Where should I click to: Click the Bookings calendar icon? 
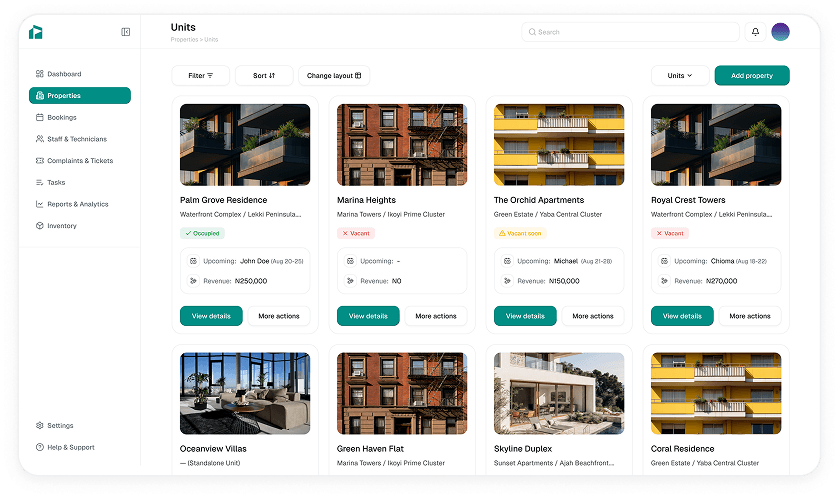(40, 117)
